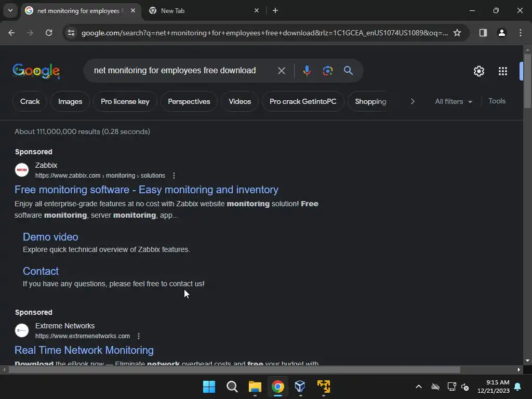532x399 pixels.
Task: Open Zabbix ad options three dots
Action: [174, 176]
